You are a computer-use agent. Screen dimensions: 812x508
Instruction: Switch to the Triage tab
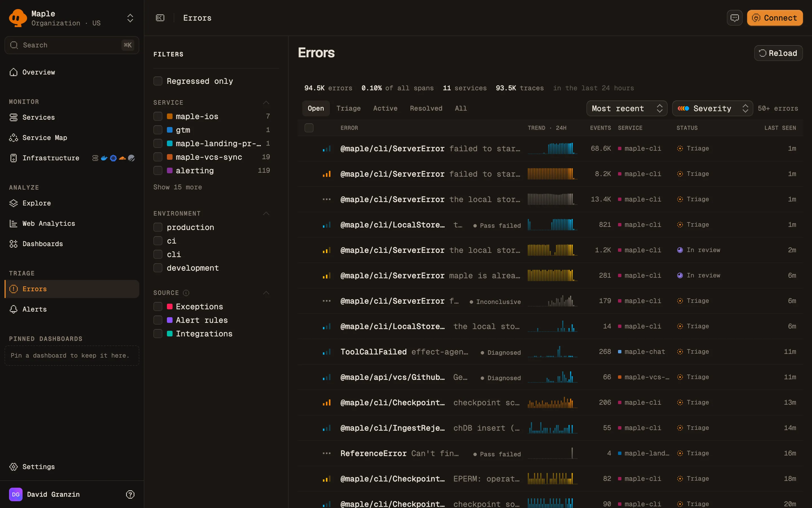coord(348,108)
